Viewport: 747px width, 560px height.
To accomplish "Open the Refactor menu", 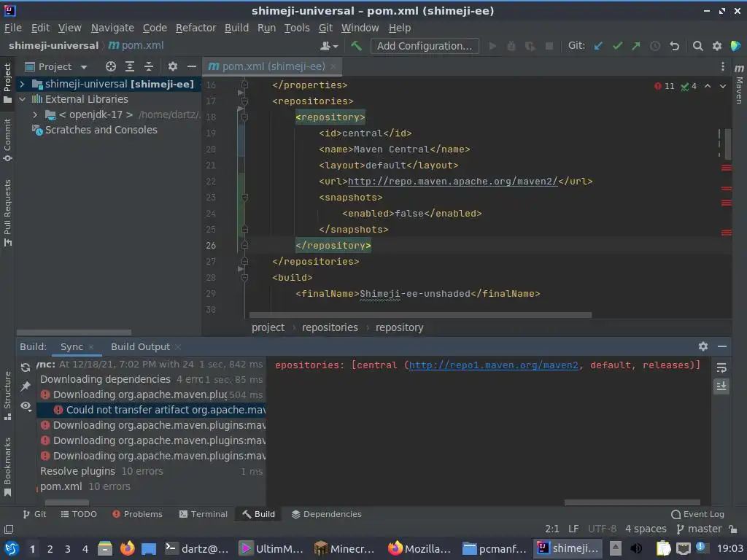I will [196, 28].
